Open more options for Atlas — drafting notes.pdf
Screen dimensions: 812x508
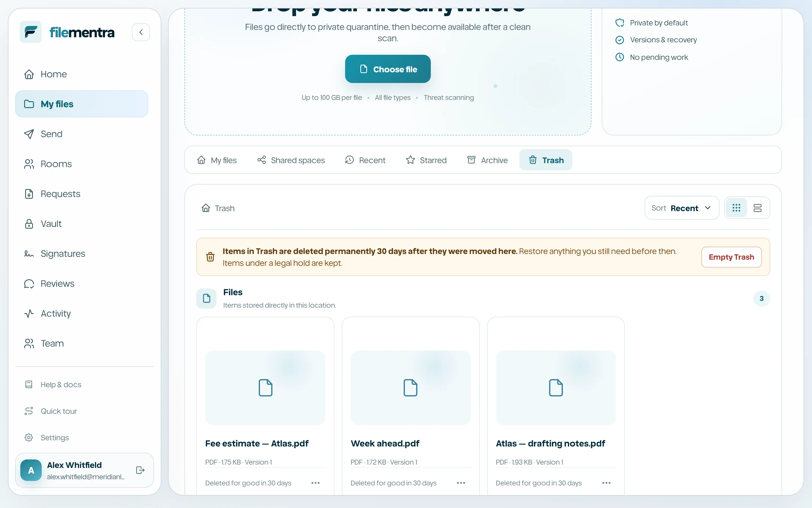point(606,483)
